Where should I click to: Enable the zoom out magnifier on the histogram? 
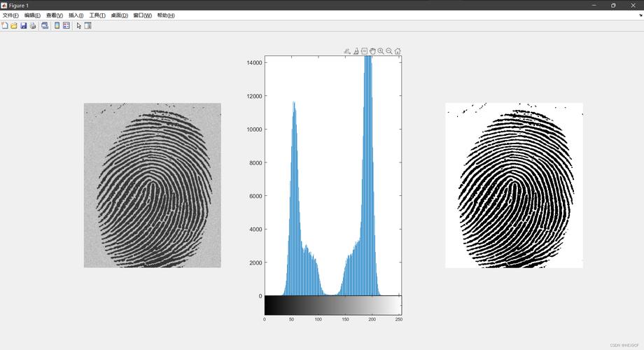pyautogui.click(x=389, y=51)
